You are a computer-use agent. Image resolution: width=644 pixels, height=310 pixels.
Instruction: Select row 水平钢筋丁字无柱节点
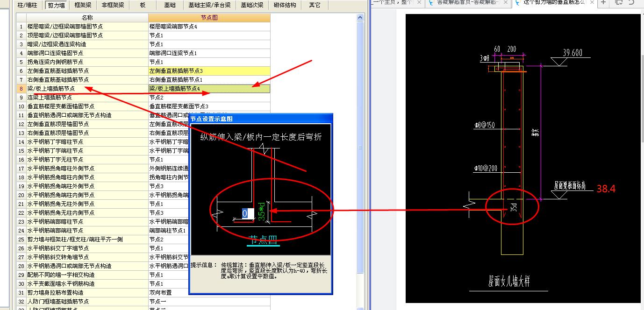click(x=87, y=160)
